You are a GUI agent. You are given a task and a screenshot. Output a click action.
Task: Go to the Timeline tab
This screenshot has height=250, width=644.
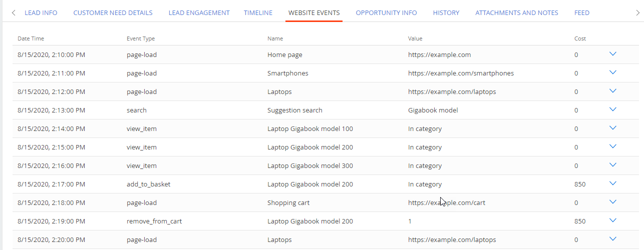(258, 13)
